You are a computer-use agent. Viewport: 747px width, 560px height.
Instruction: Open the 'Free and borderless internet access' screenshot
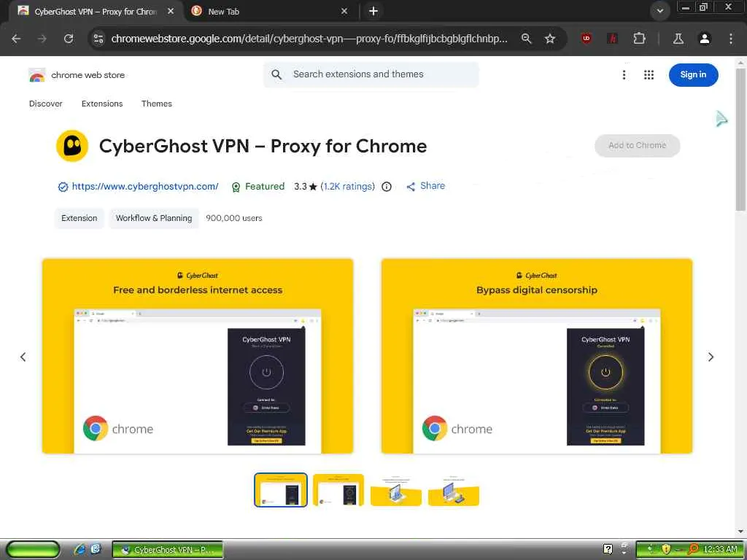point(198,356)
